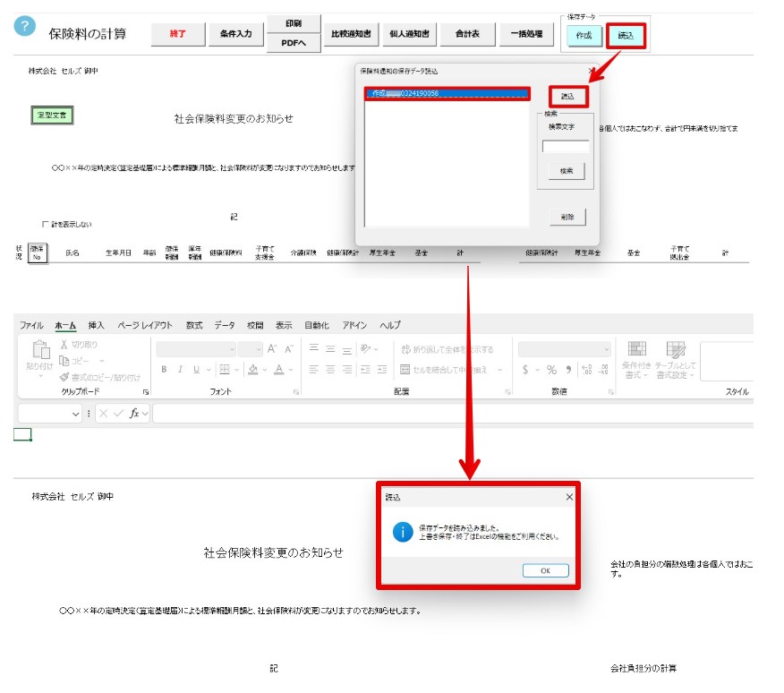Toggle the 計を表示しない checkbox
This screenshot has height=693, width=784.
pyautogui.click(x=45, y=224)
